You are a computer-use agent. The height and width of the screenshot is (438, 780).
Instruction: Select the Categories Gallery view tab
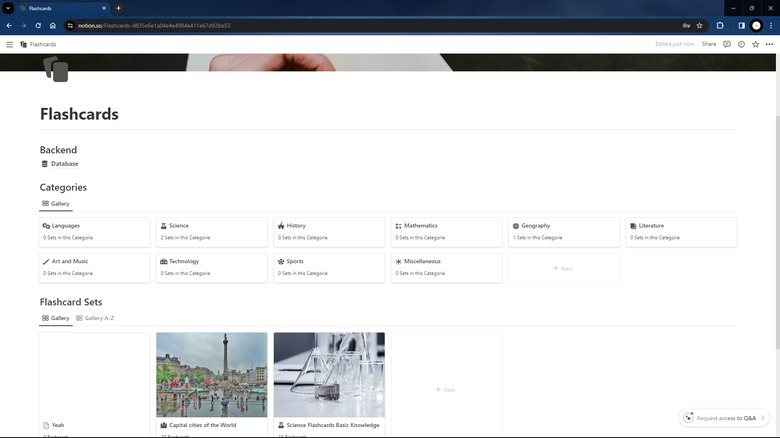pos(55,203)
